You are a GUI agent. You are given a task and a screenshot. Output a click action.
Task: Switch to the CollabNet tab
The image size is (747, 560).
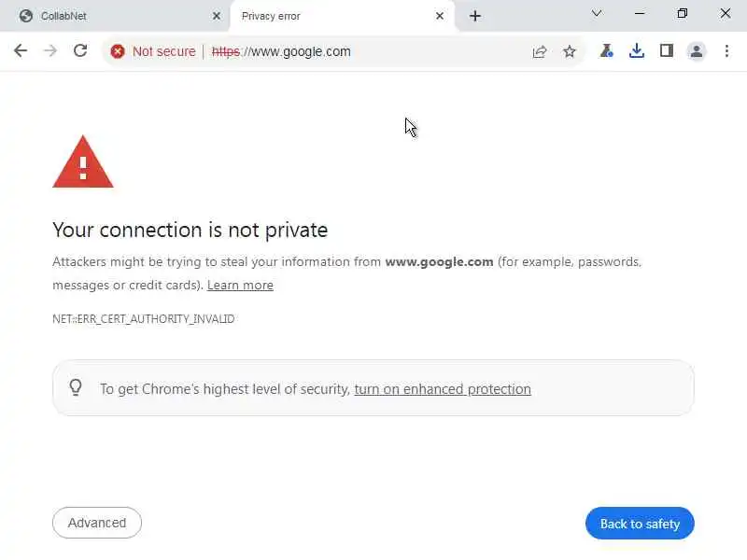pyautogui.click(x=112, y=16)
